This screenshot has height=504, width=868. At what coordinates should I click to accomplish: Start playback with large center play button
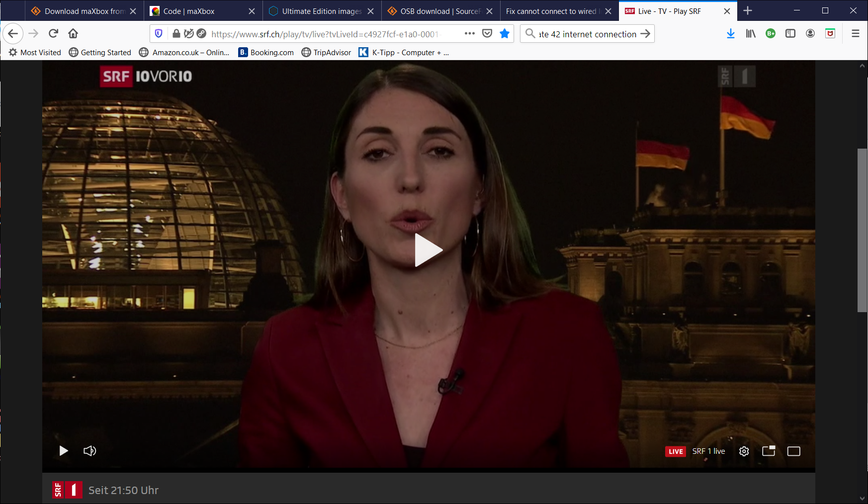(x=428, y=250)
